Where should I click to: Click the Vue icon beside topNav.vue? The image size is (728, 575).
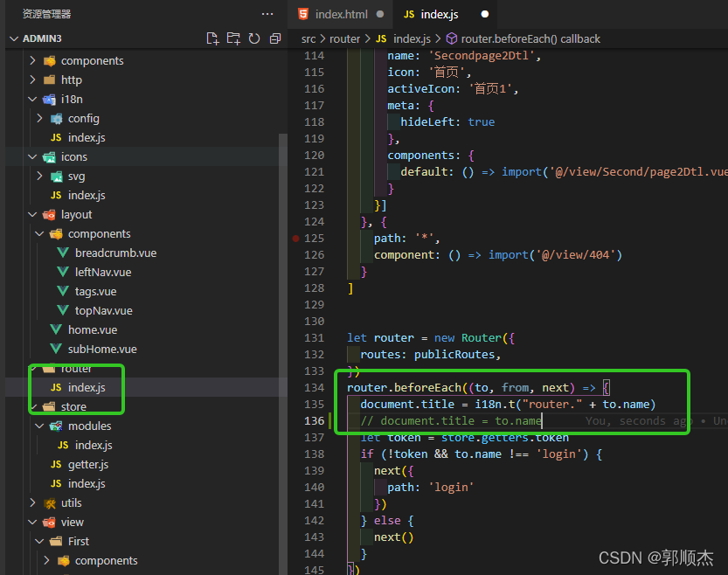[63, 310]
